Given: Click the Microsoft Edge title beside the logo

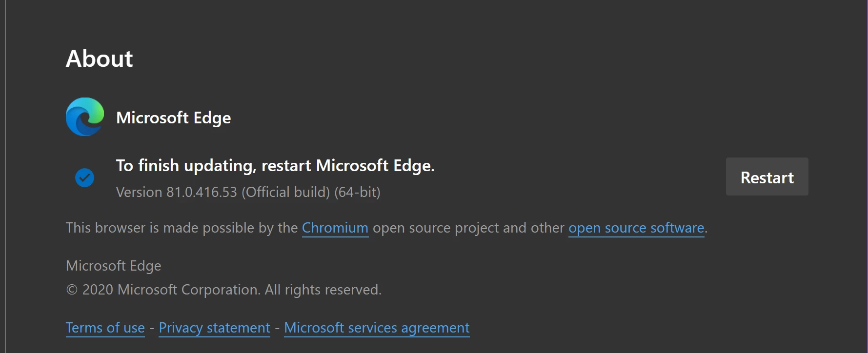Looking at the screenshot, I should (x=173, y=118).
